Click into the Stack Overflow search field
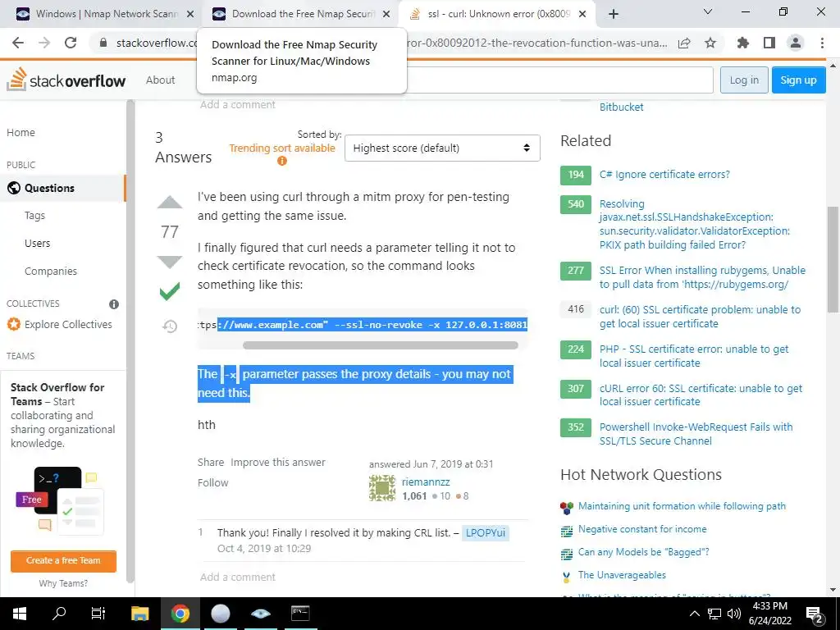The image size is (840, 630). pyautogui.click(x=559, y=80)
